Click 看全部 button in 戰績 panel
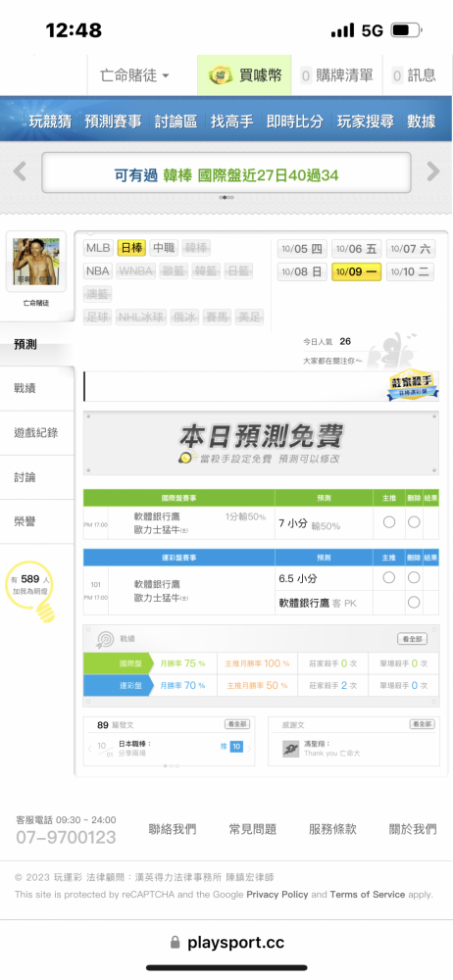The image size is (453, 980). [413, 639]
